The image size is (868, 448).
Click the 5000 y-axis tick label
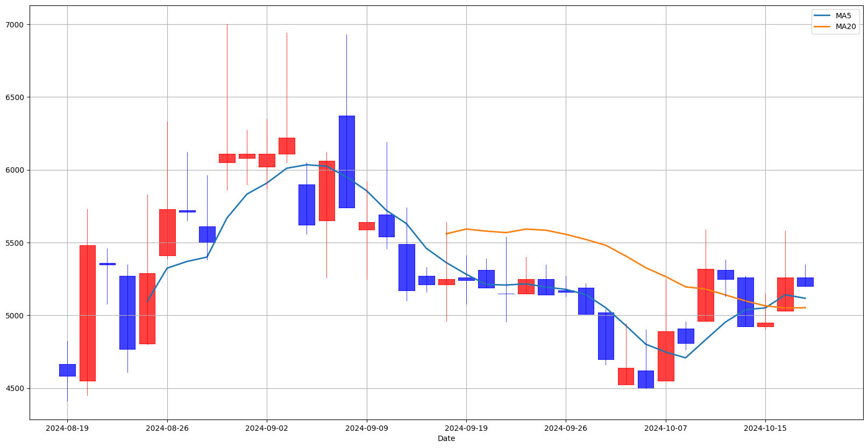pos(15,316)
